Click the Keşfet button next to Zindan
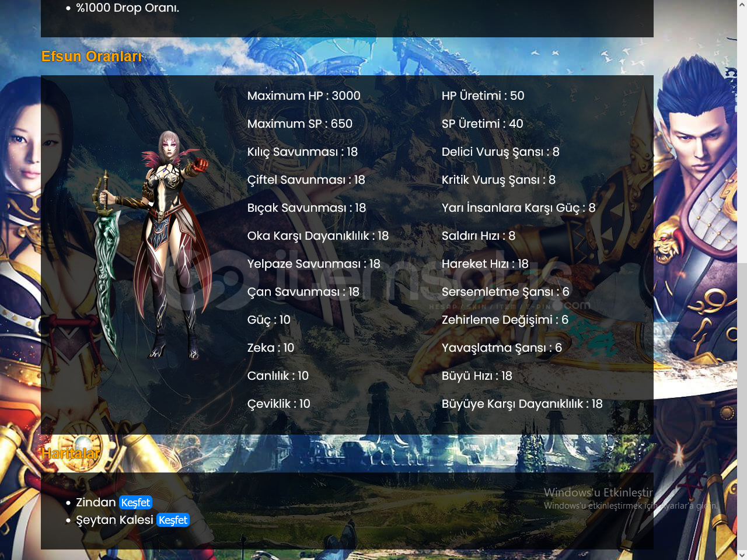The image size is (747, 560). tap(135, 503)
